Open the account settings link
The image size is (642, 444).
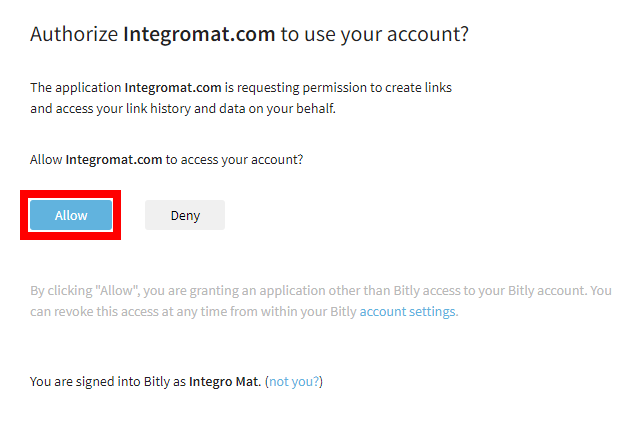(x=407, y=312)
